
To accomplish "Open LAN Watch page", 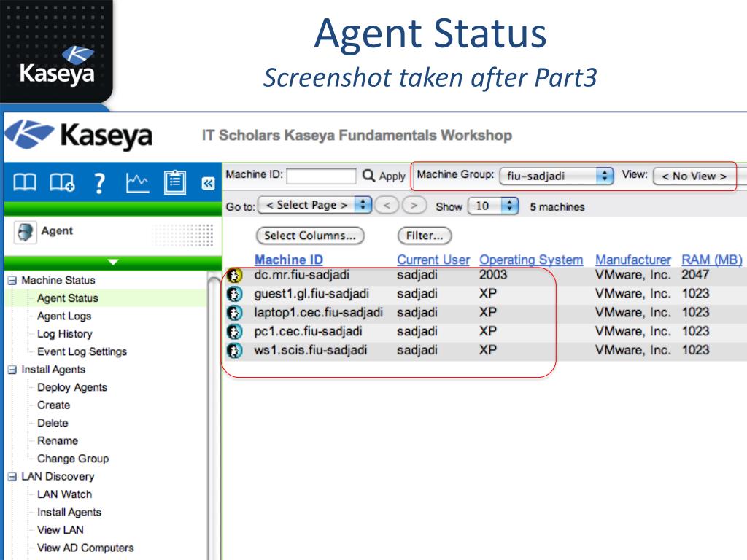I will pos(64,494).
